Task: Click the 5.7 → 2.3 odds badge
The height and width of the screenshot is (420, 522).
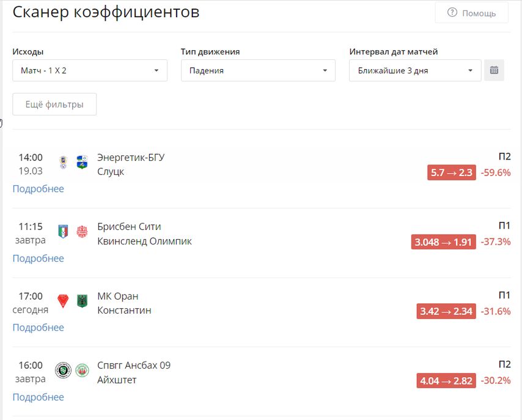Action: tap(452, 172)
